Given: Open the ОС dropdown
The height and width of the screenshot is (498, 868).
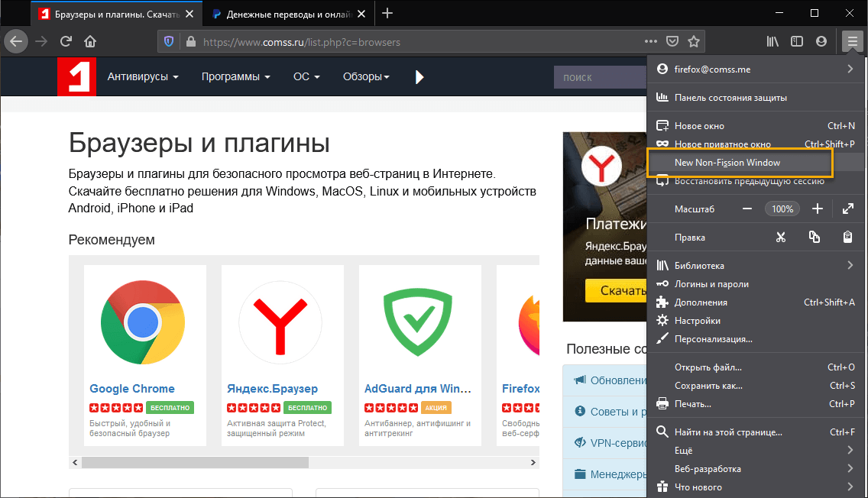Looking at the screenshot, I should pos(306,77).
